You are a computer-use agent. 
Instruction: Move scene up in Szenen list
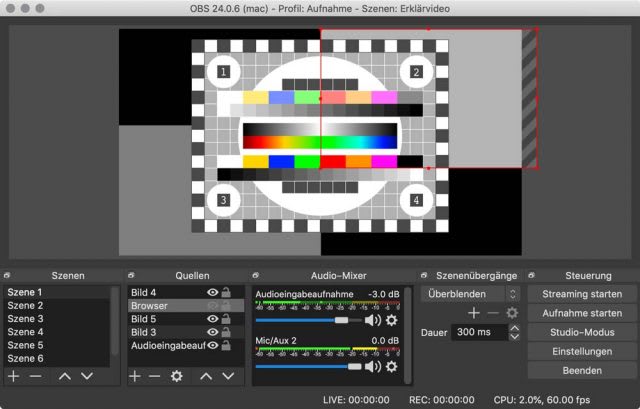pyautogui.click(x=65, y=376)
